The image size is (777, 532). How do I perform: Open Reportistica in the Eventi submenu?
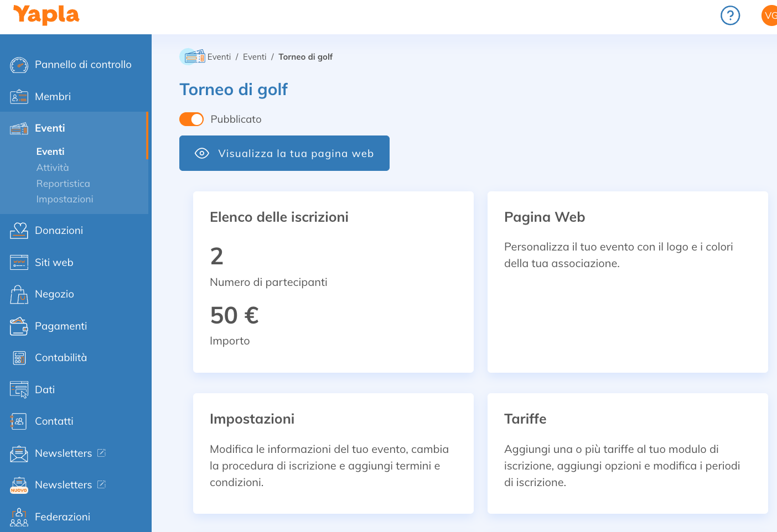(63, 184)
